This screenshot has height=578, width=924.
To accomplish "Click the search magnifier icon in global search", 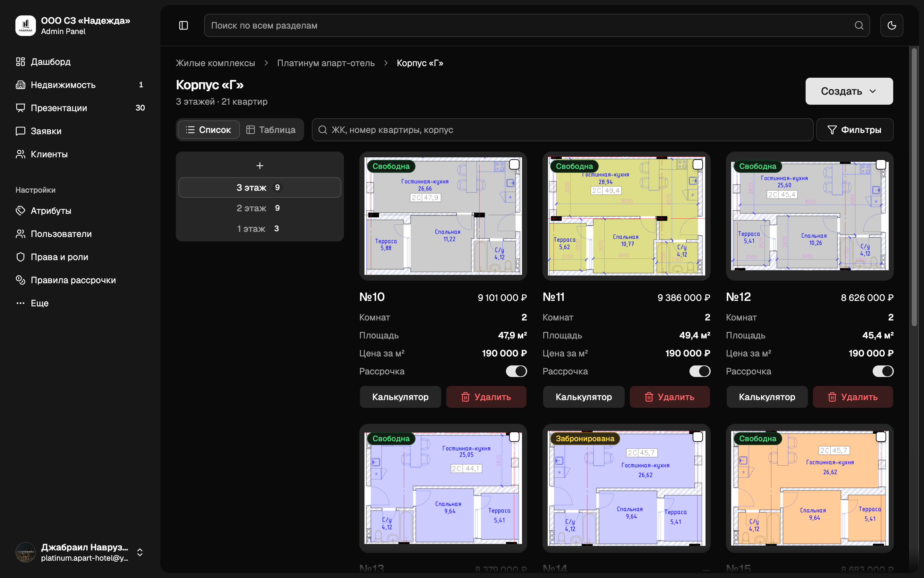I will coord(859,26).
